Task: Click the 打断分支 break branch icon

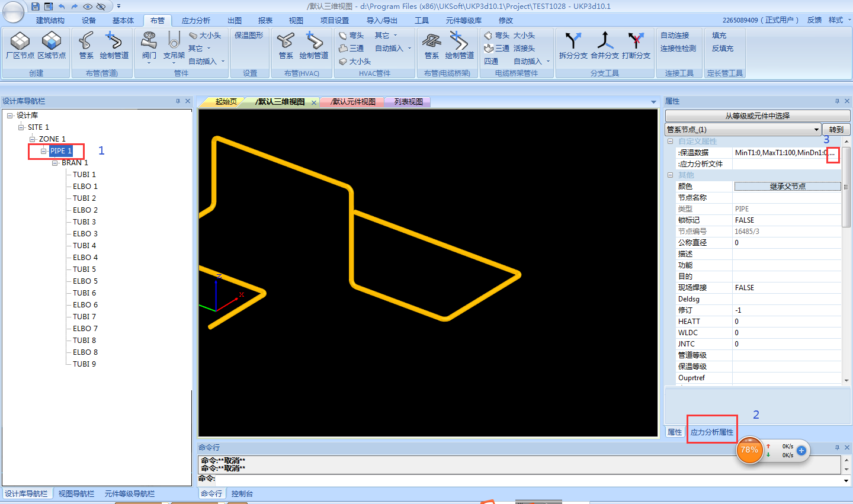Action: 636,41
